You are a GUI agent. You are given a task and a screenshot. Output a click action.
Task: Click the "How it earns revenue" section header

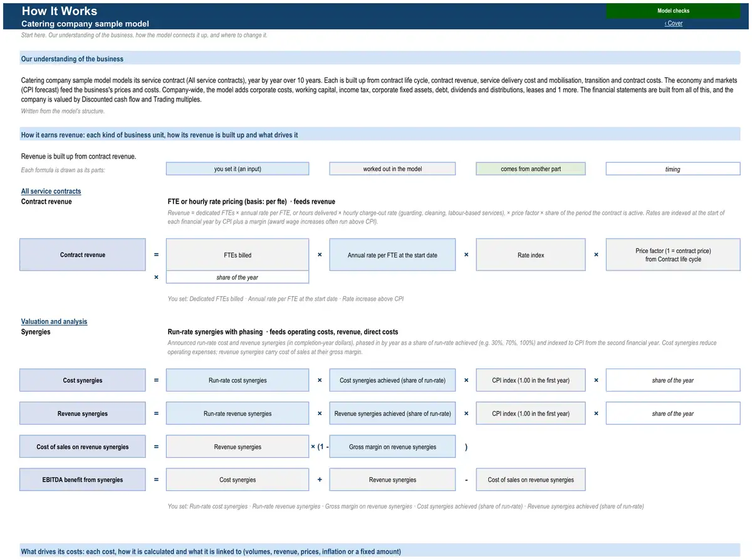[x=380, y=135]
